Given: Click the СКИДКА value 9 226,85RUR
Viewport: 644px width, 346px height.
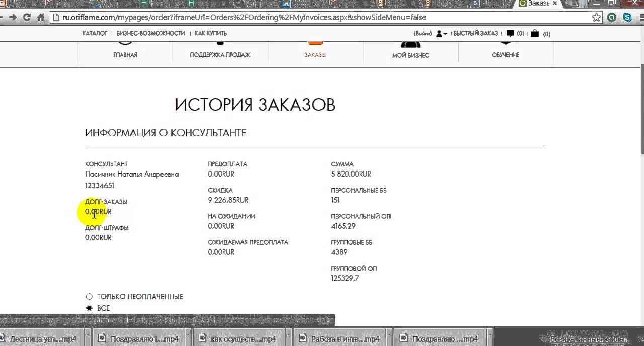Looking at the screenshot, I should point(228,200).
